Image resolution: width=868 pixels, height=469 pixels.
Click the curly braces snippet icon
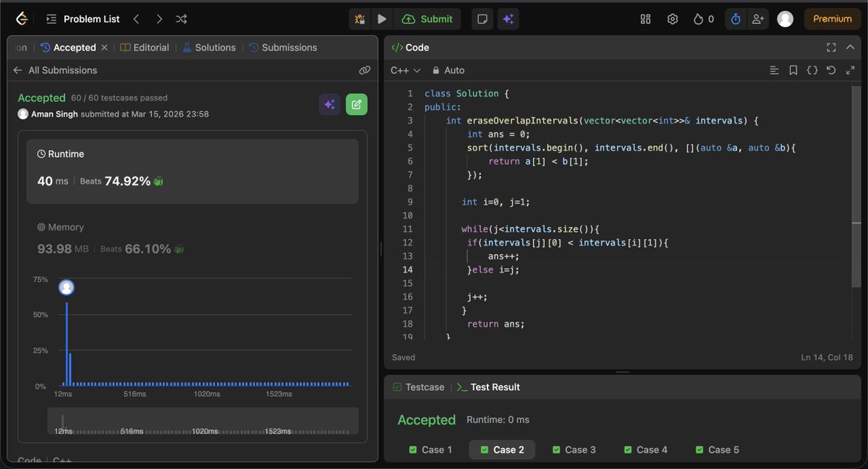coord(812,70)
